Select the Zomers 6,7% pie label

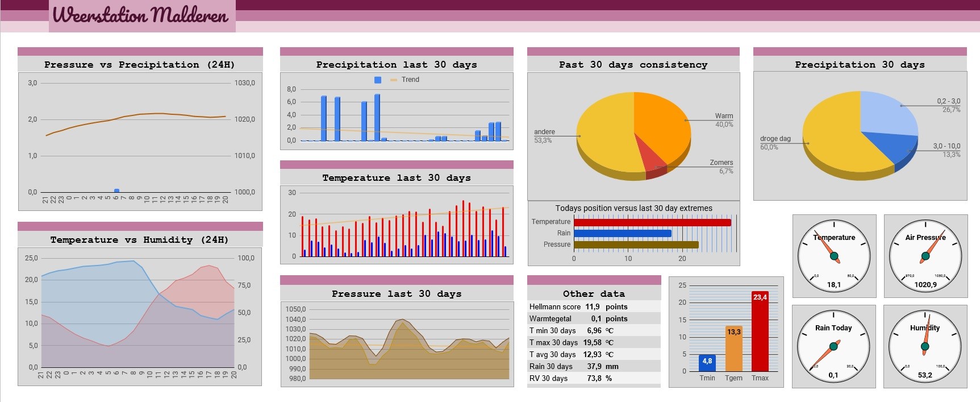click(722, 167)
